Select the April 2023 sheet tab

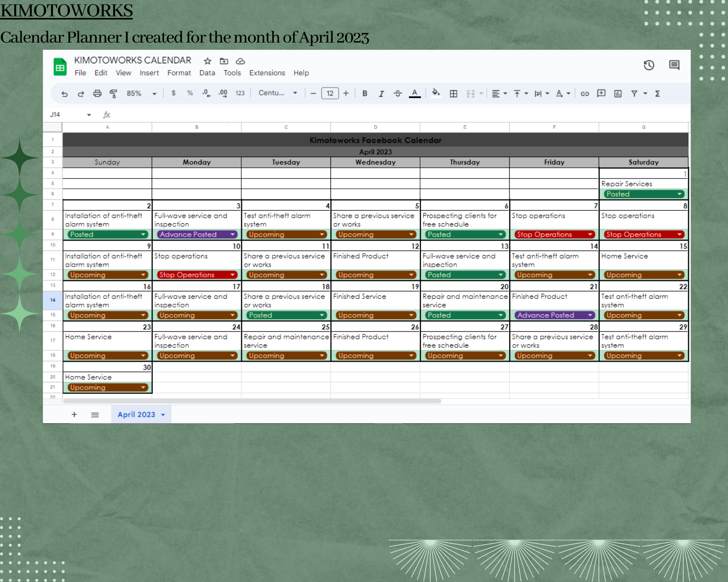pyautogui.click(x=141, y=414)
